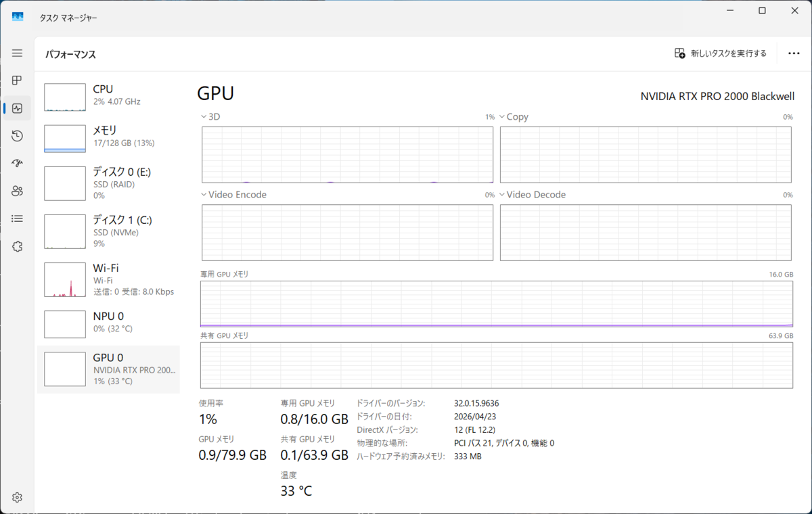
Task: Click the run new task icon
Action: (680, 53)
